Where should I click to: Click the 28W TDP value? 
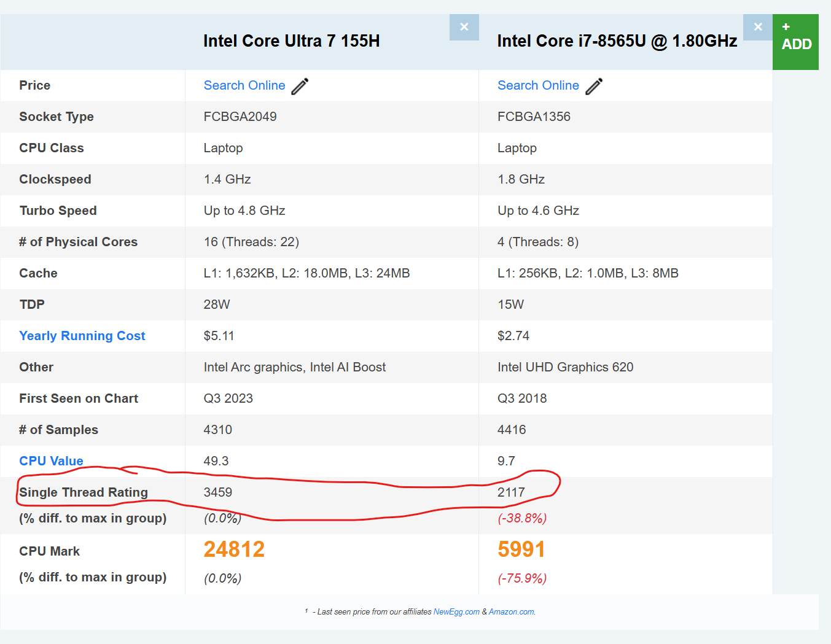tap(217, 305)
